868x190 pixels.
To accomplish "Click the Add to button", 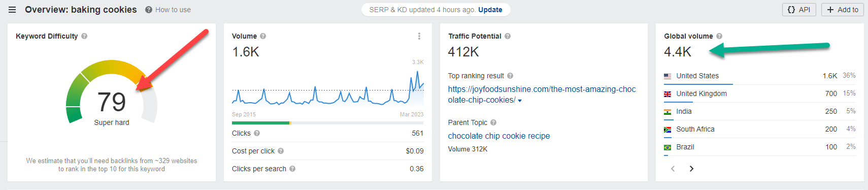I will pos(843,10).
